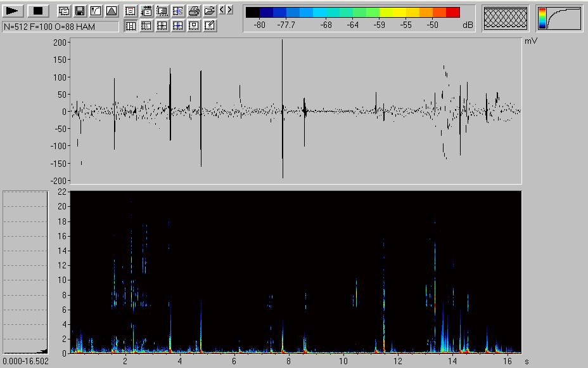The image size is (588, 368).
Task: Click the dB color scale bar
Action: [x=353, y=12]
